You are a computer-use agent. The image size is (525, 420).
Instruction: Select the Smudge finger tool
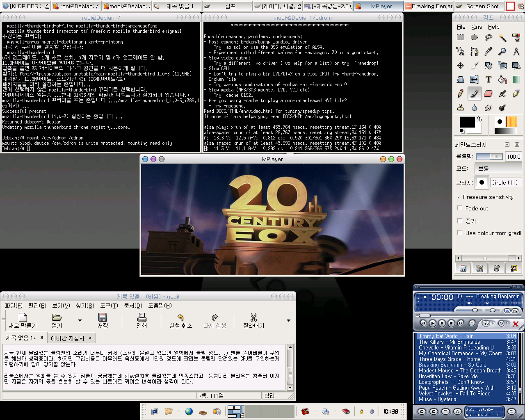coord(488,107)
